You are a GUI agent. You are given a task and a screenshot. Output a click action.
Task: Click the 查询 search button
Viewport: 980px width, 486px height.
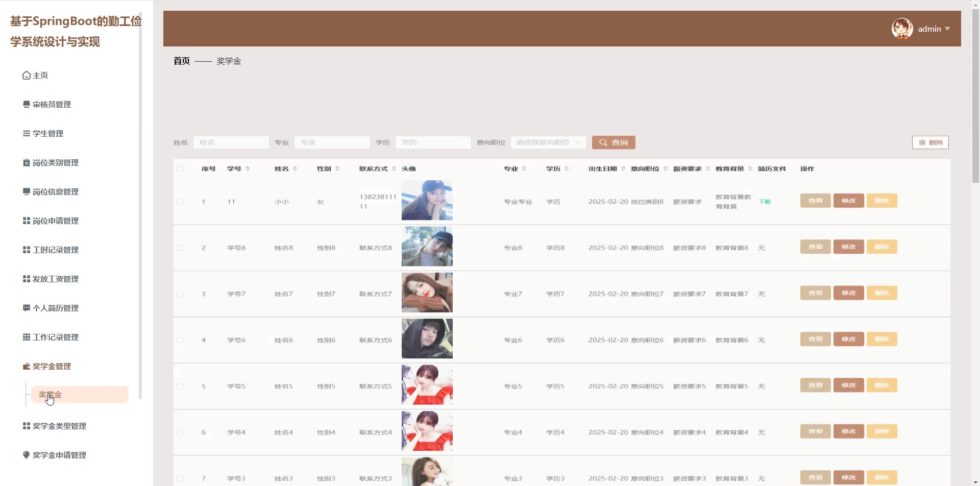(x=614, y=142)
